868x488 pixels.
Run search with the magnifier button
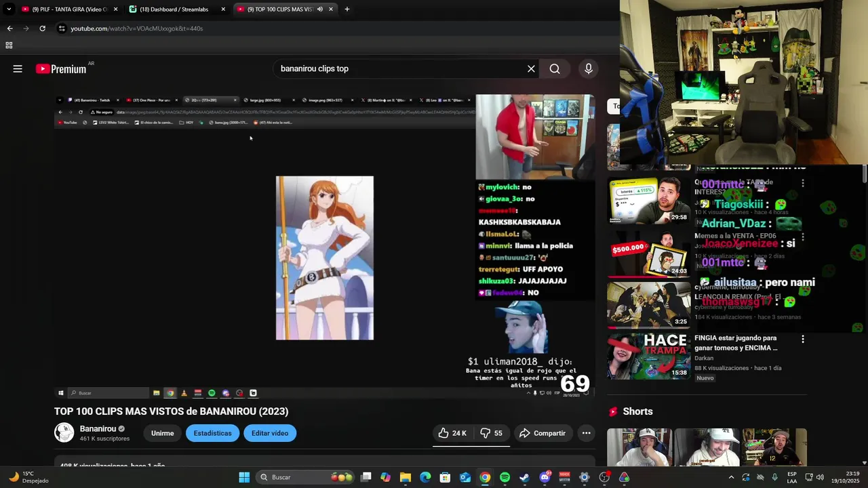click(x=555, y=68)
